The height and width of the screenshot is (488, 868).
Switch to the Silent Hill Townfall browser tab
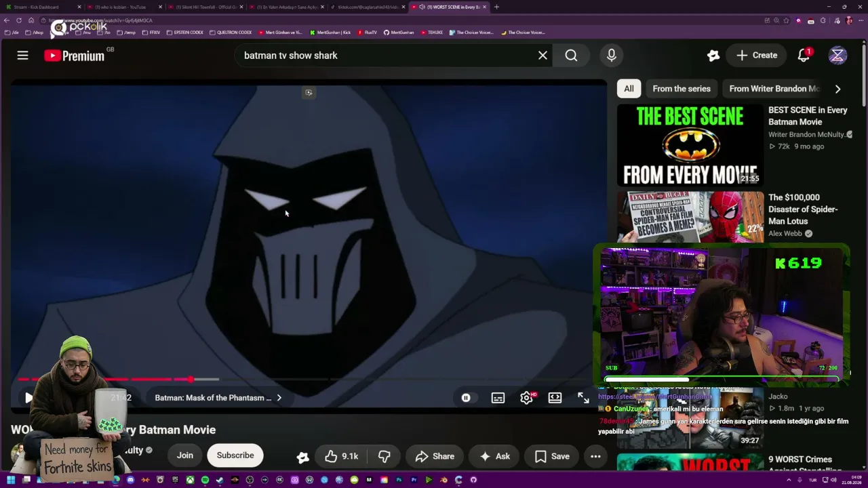coord(207,7)
